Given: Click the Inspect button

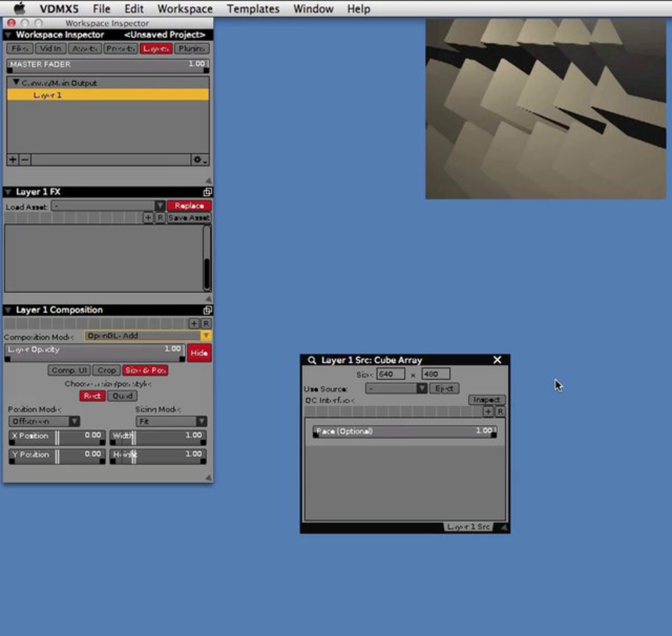Looking at the screenshot, I should coord(486,400).
